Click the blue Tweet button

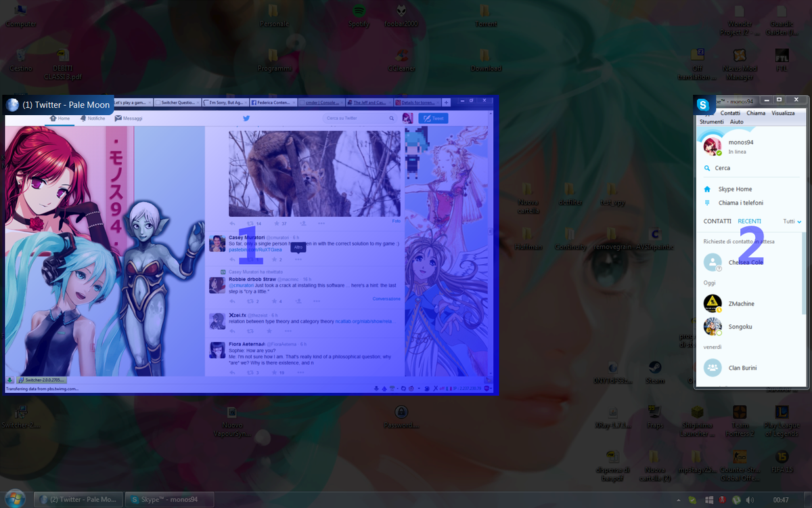click(x=433, y=119)
